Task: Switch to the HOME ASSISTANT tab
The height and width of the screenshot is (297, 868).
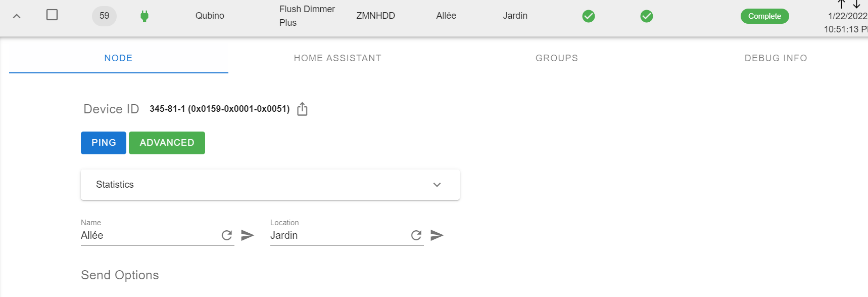Action: click(x=337, y=58)
